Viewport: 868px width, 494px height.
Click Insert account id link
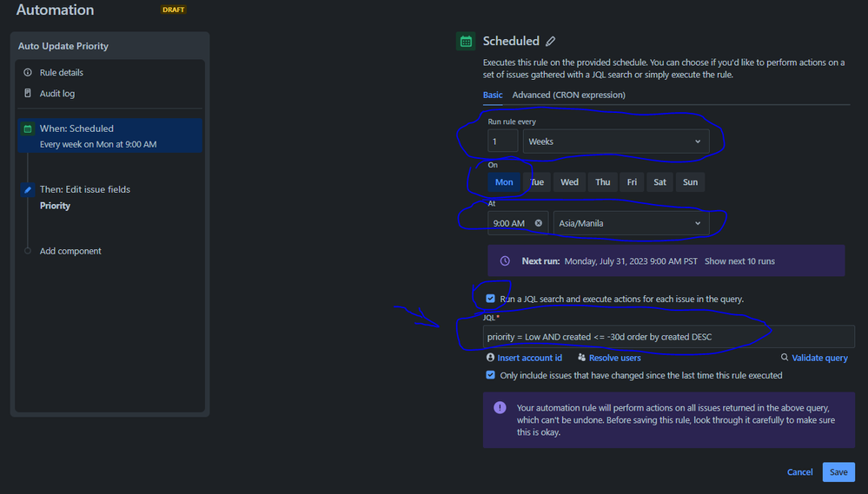(529, 358)
